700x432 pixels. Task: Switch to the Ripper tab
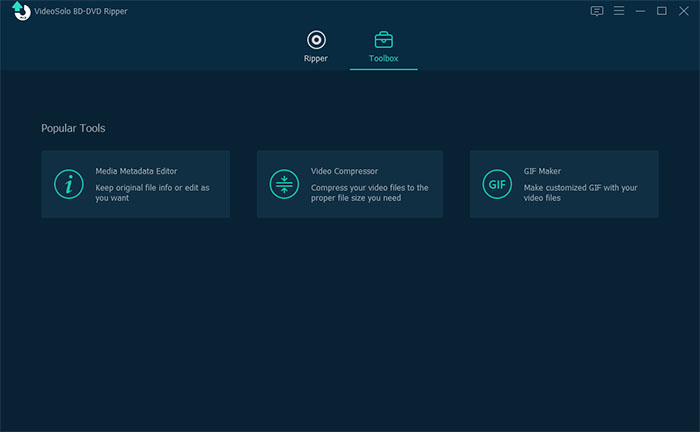click(x=316, y=47)
